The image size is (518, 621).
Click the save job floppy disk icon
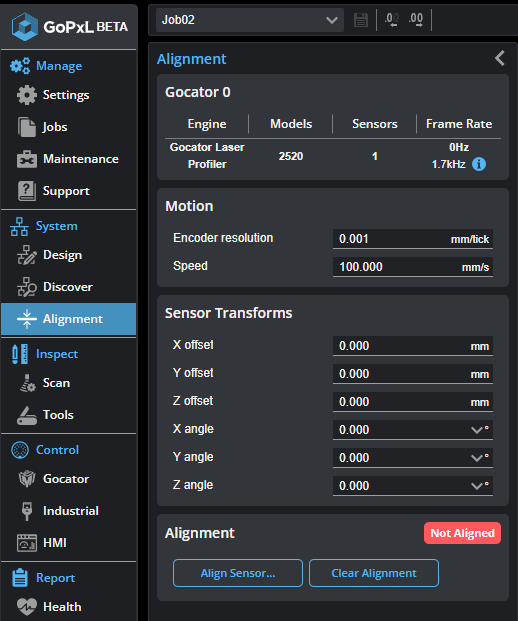360,19
